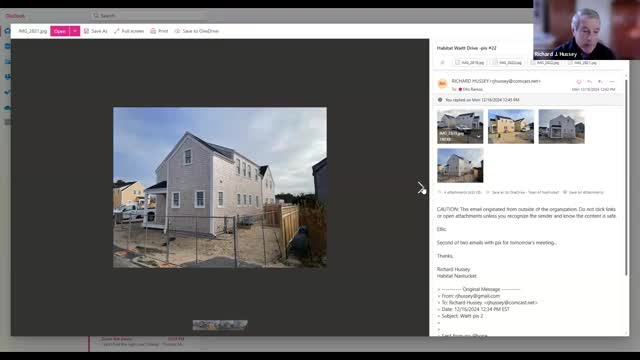Click the pink Open button
Screen dimensions: 640x360
[60, 31]
